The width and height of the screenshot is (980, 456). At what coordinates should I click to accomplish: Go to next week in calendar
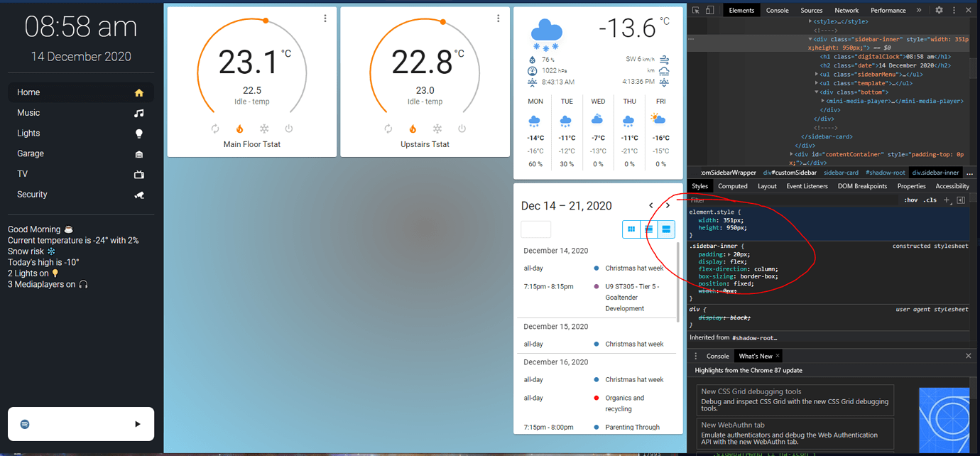(668, 205)
